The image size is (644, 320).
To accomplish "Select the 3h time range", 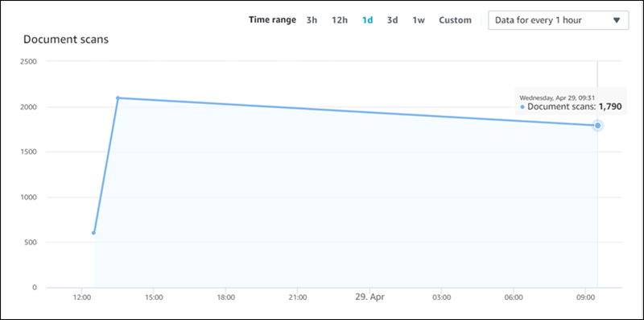I will [x=312, y=20].
